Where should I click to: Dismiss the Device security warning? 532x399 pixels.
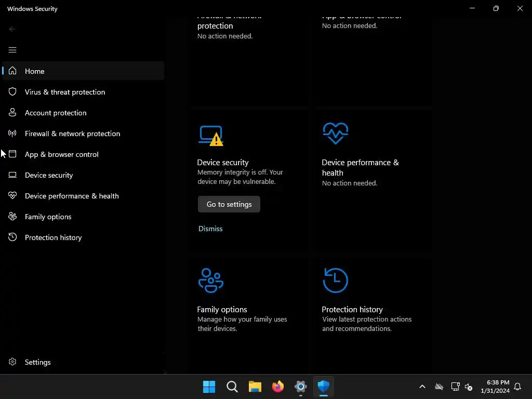210,229
